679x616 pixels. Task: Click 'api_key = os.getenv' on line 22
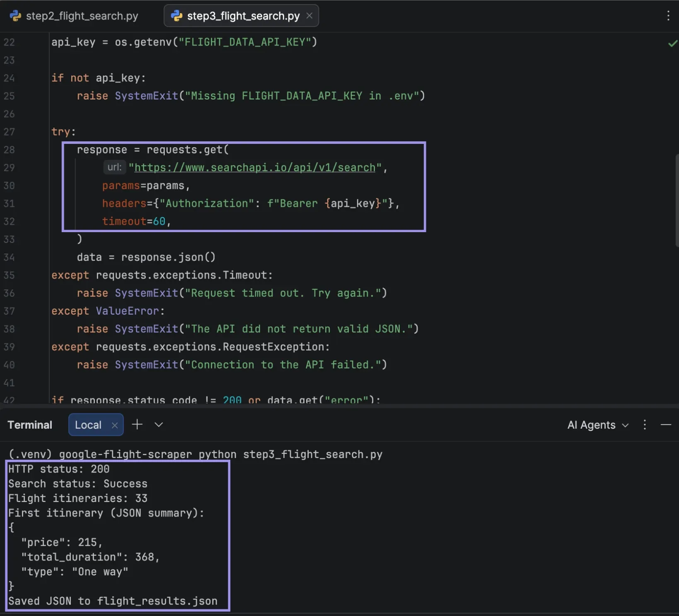tap(184, 42)
